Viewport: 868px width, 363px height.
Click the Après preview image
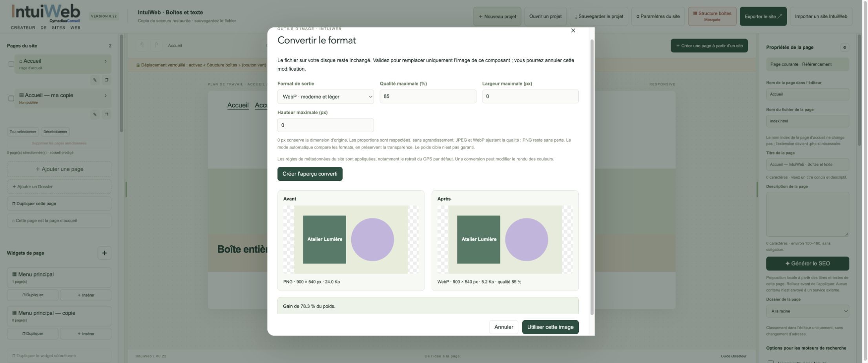click(x=505, y=239)
